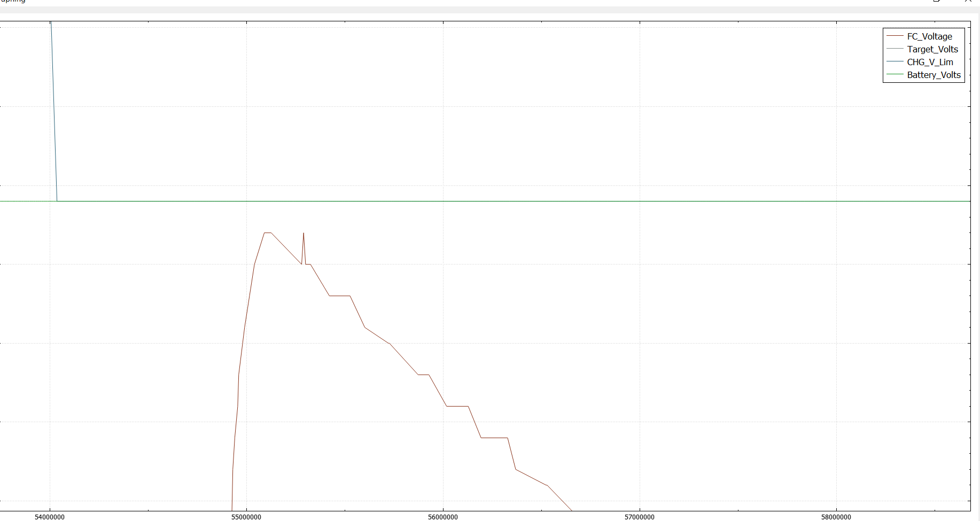Select Target_Volts in the graph legend
This screenshot has width=980, height=521.
932,49
